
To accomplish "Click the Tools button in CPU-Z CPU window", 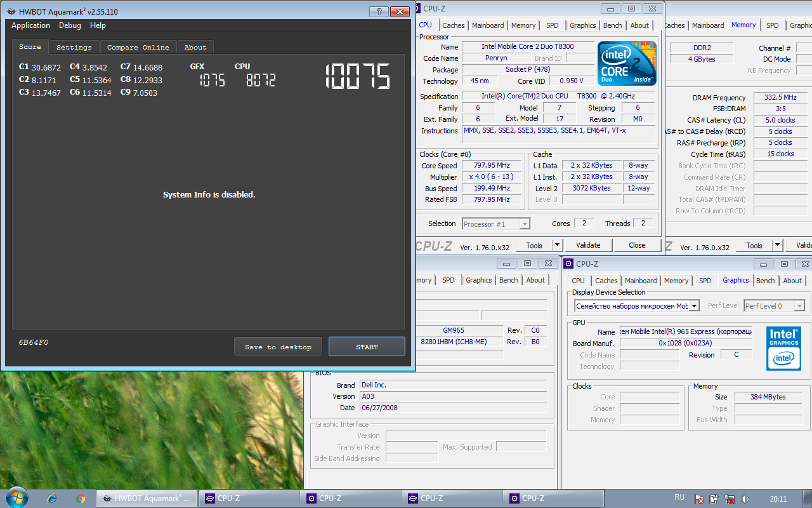I will (x=534, y=245).
